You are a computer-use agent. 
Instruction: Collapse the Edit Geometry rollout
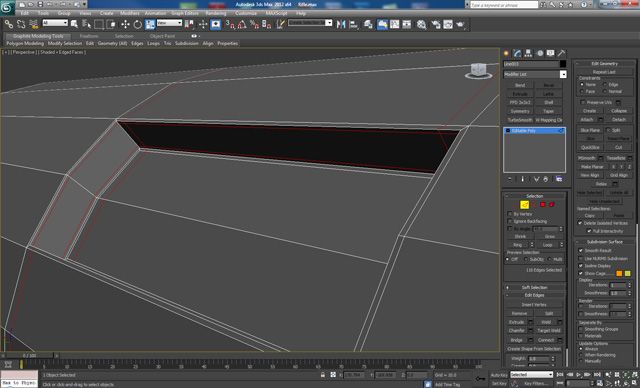click(x=604, y=64)
